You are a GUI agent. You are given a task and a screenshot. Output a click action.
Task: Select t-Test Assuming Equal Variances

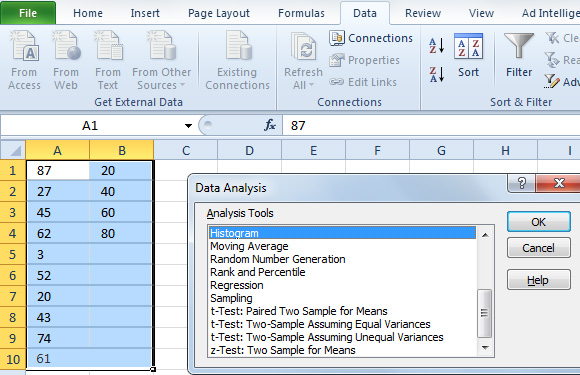coord(342,324)
